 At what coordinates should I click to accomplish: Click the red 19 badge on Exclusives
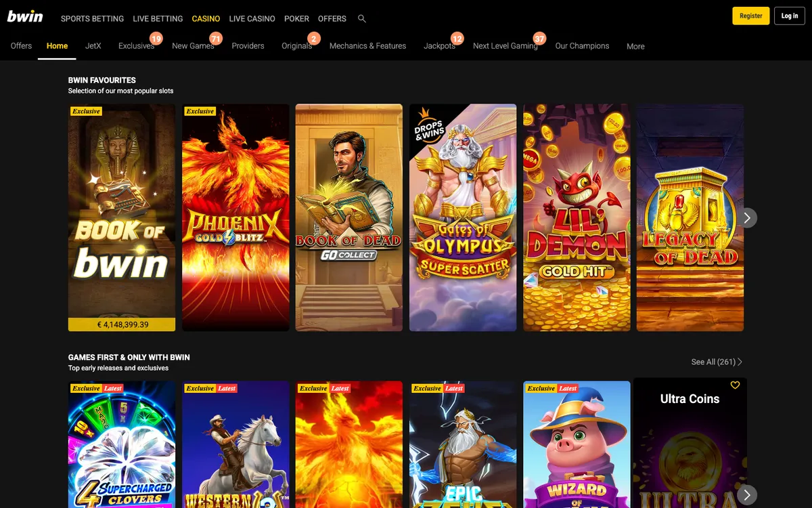pos(156,39)
